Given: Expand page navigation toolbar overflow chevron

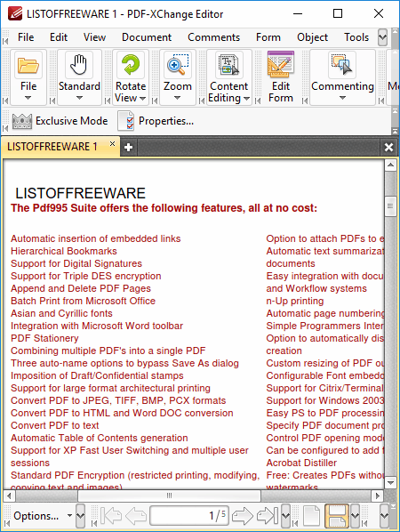Looking at the screenshot, I should pos(285,516).
